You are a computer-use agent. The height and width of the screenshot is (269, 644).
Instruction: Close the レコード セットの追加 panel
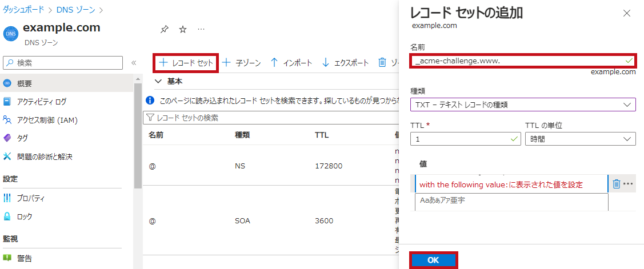pyautogui.click(x=627, y=13)
